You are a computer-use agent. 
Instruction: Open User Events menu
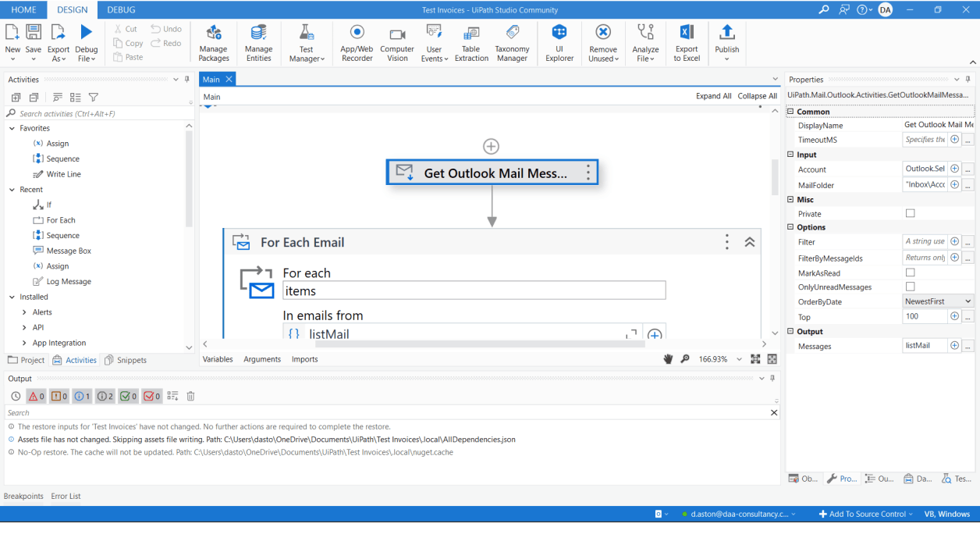click(x=435, y=42)
